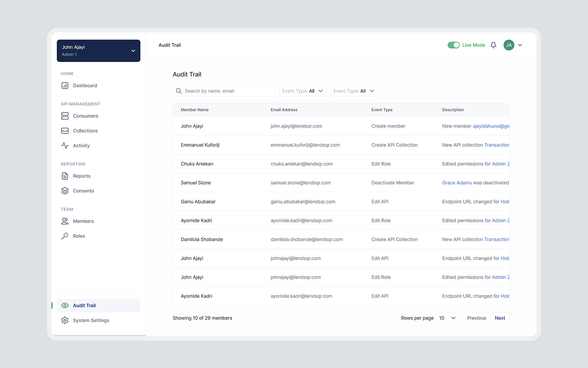Switch to the Audit Trail sidebar item
Viewport: 588px width, 368px height.
[x=84, y=305]
